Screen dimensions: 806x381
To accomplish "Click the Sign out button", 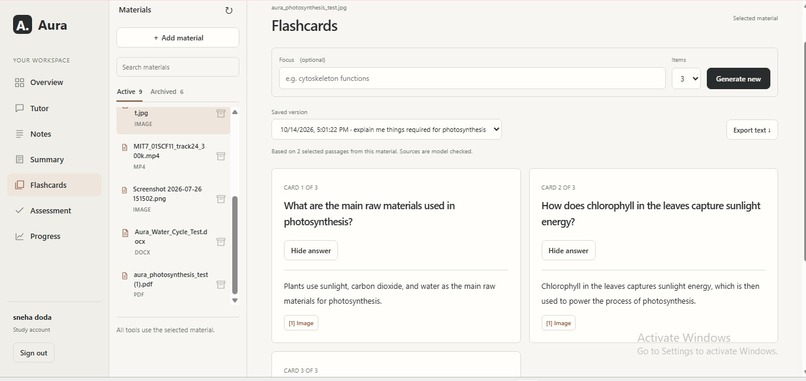I will coord(33,353).
